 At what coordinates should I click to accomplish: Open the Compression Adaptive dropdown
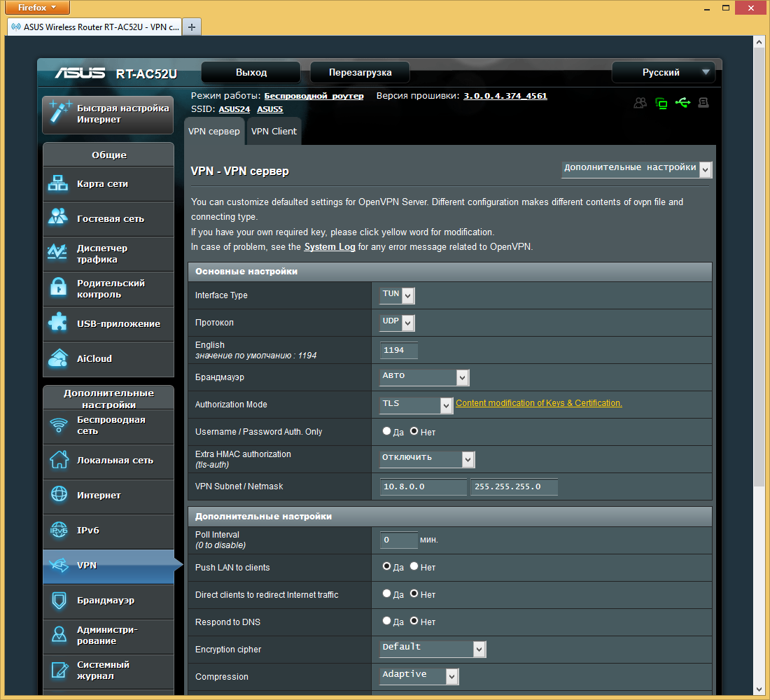pyautogui.click(x=419, y=676)
